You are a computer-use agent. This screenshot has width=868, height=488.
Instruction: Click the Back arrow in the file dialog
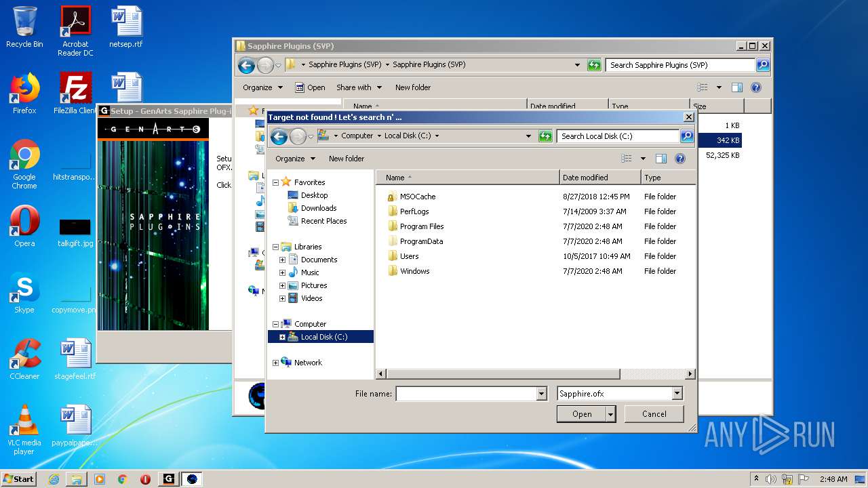click(279, 136)
